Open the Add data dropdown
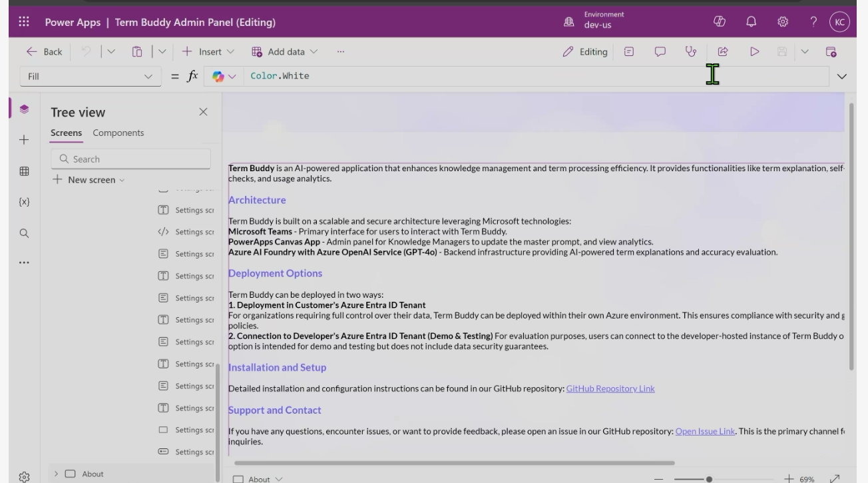868x483 pixels. 284,51
